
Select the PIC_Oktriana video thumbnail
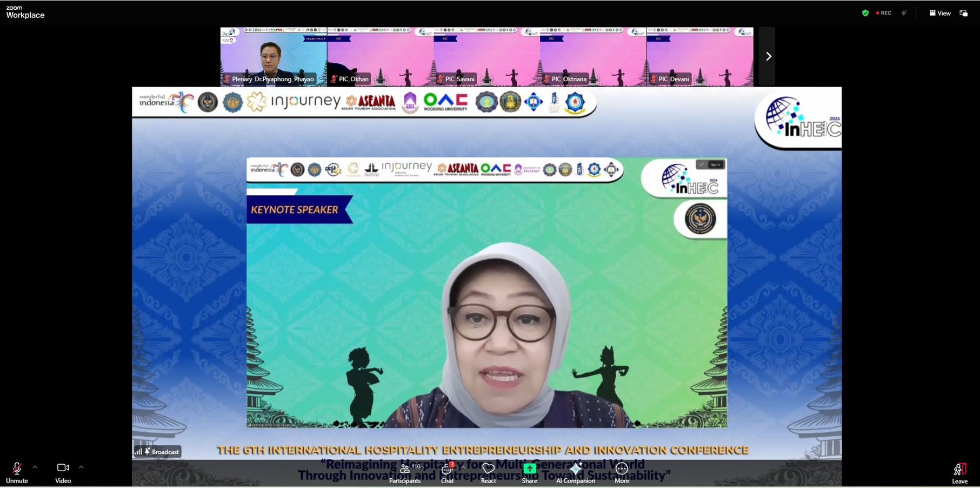coord(593,57)
